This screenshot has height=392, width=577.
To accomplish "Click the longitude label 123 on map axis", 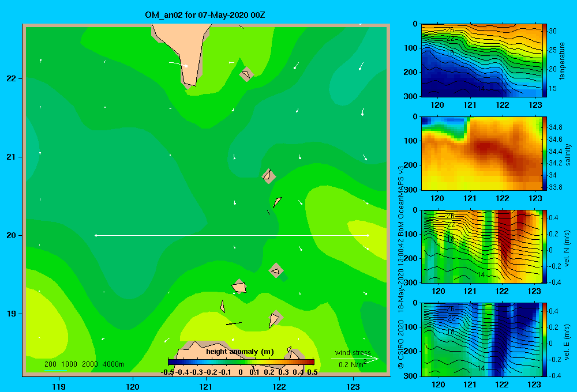I will coord(353,386).
